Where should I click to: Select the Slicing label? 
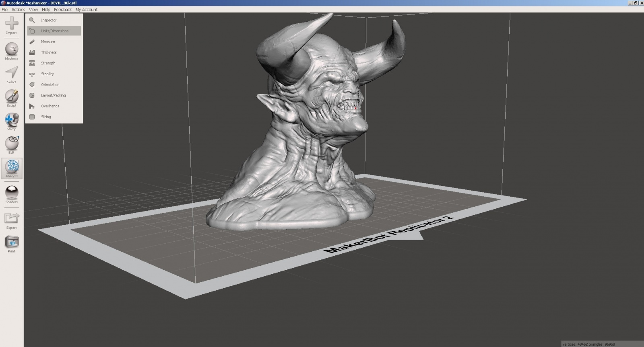[x=46, y=117]
